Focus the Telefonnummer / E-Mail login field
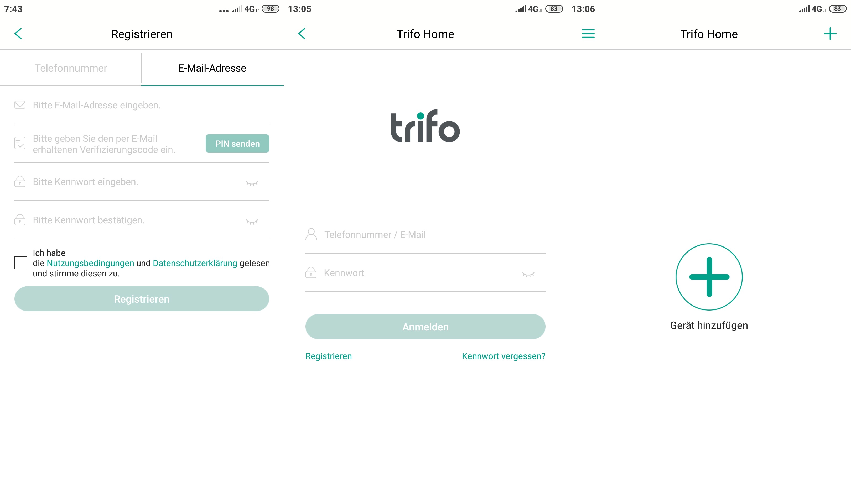The height and width of the screenshot is (504, 851). tap(425, 234)
